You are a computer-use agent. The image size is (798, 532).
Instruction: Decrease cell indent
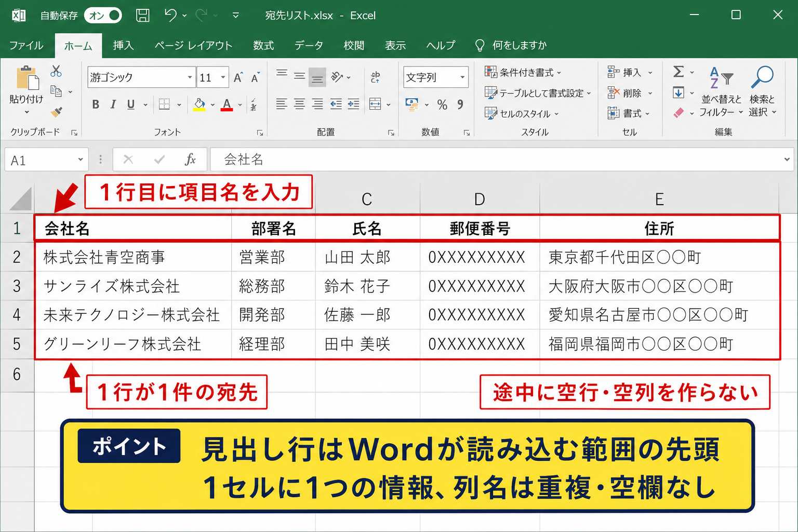pyautogui.click(x=336, y=104)
